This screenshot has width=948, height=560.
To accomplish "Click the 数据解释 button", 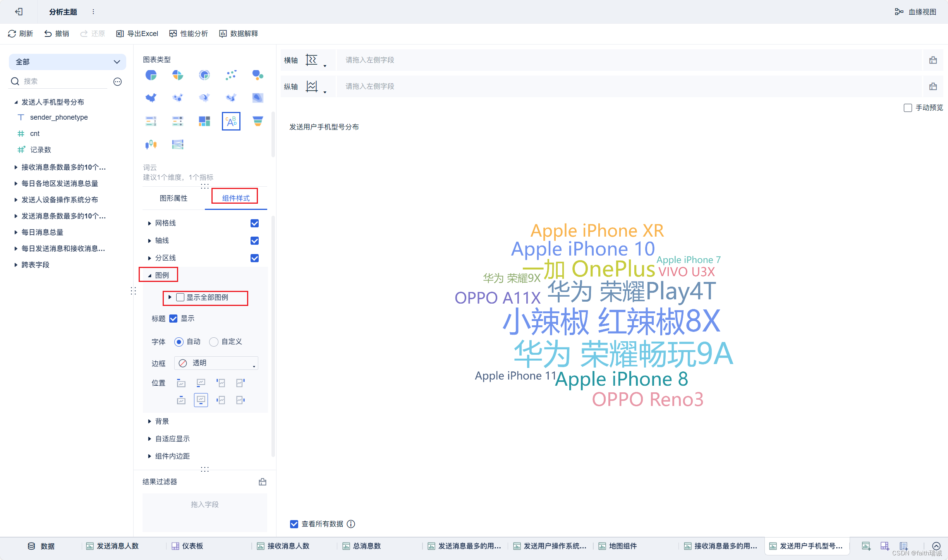I will [x=239, y=34].
